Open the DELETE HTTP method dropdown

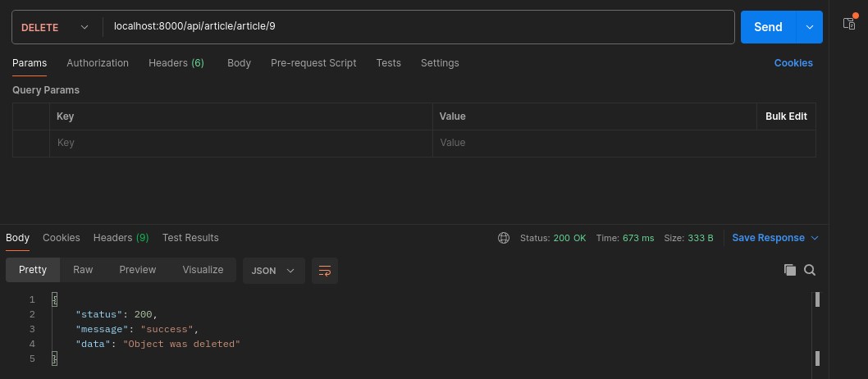54,27
